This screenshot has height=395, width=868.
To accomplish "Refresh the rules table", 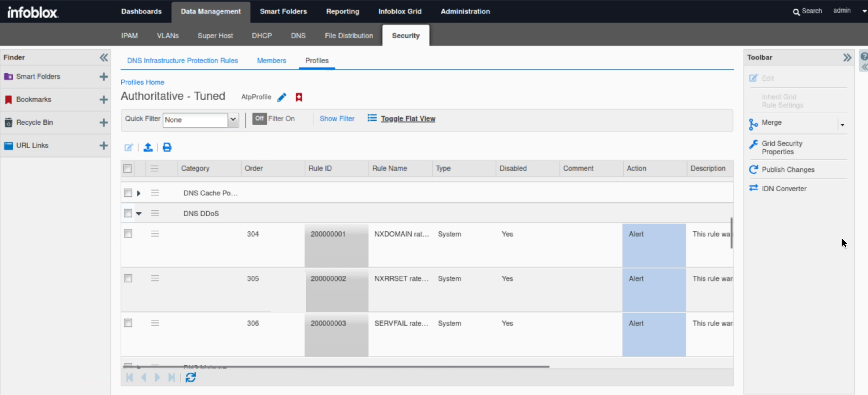I will pos(190,377).
